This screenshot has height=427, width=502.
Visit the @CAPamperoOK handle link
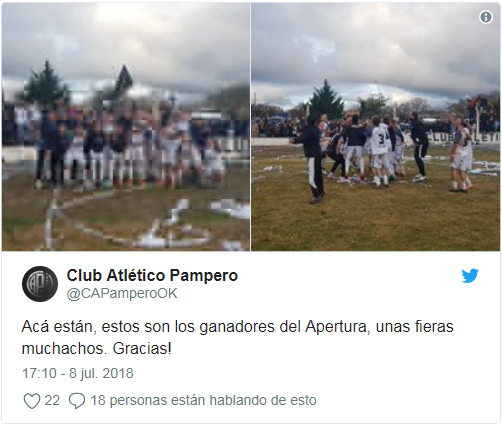pos(122,294)
